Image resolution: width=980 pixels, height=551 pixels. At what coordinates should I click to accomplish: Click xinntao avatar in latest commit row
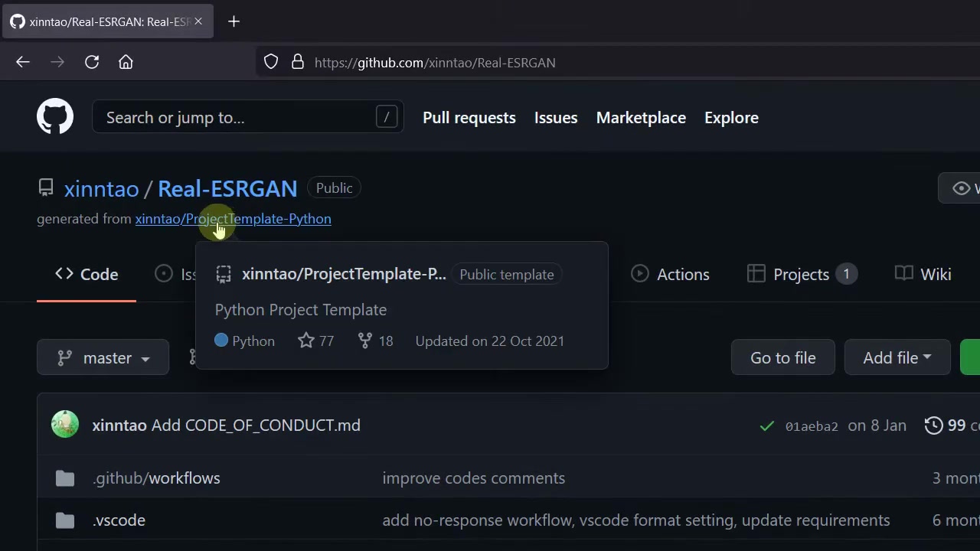tap(65, 425)
